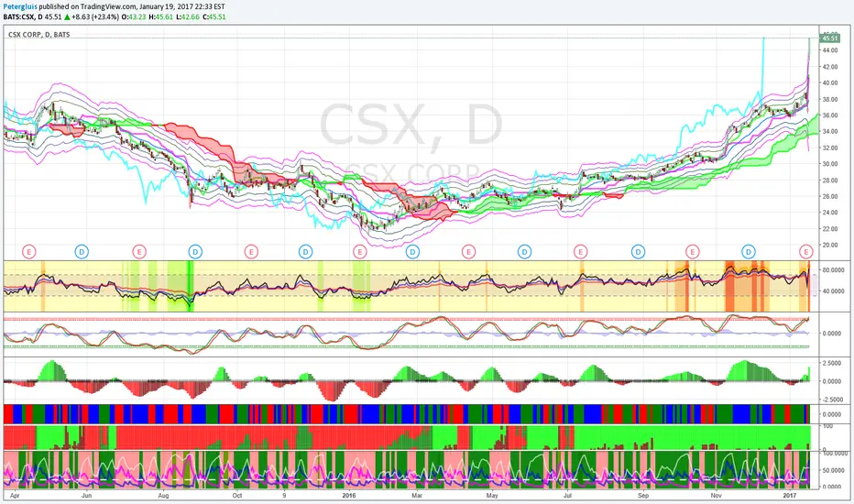Click the H:45.61 high price value
This screenshot has height=504, width=854.
pos(160,16)
